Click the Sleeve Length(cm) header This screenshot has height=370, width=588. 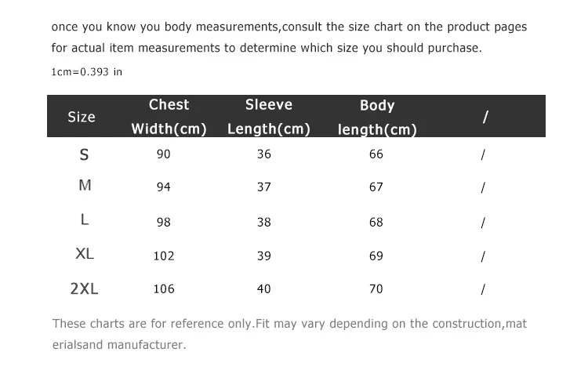(x=269, y=117)
